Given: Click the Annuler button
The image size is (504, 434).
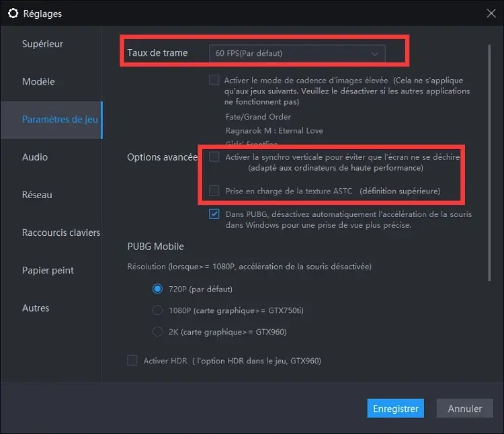Looking at the screenshot, I should 464,408.
